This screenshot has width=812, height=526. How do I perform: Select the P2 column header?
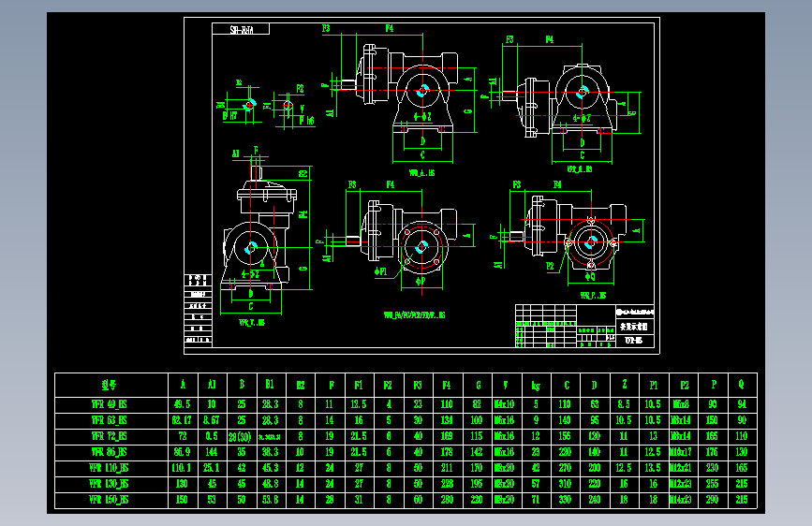(x=684, y=386)
